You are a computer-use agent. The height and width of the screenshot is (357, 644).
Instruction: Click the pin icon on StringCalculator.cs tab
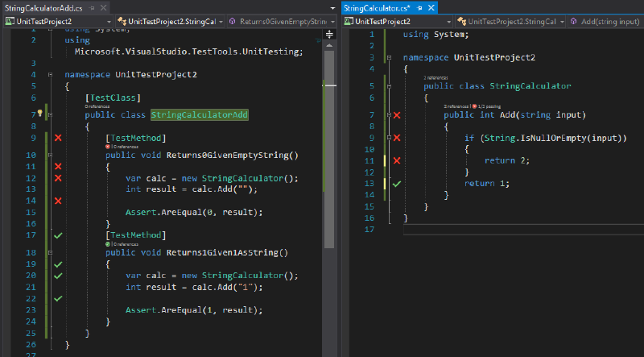point(419,8)
